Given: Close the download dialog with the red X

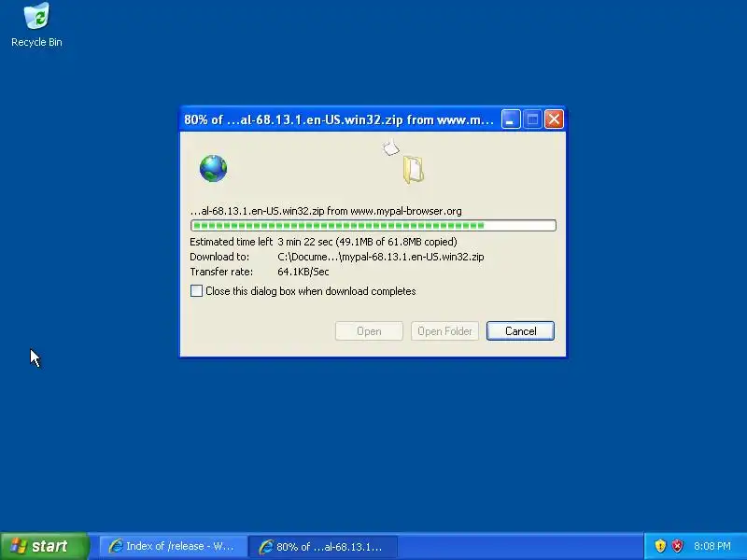Looking at the screenshot, I should click(x=554, y=119).
